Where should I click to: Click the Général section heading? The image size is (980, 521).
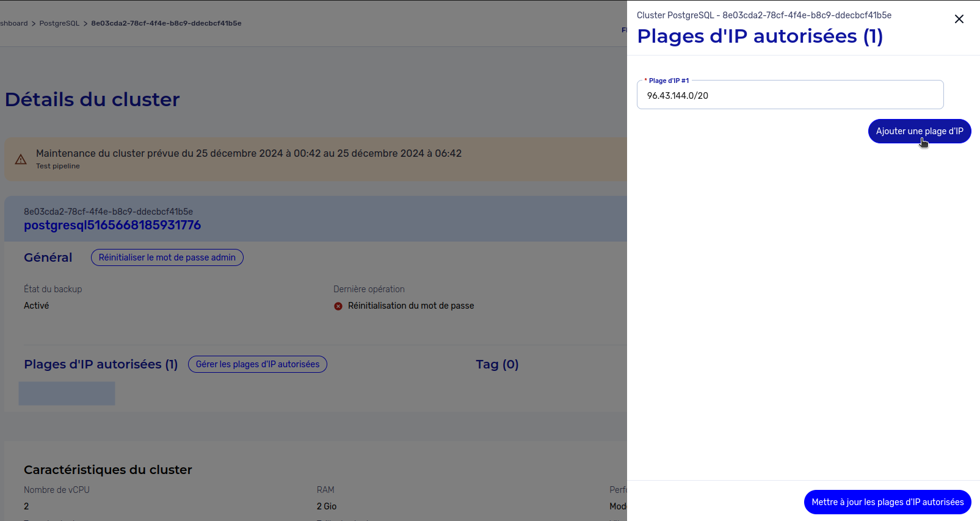click(x=48, y=257)
